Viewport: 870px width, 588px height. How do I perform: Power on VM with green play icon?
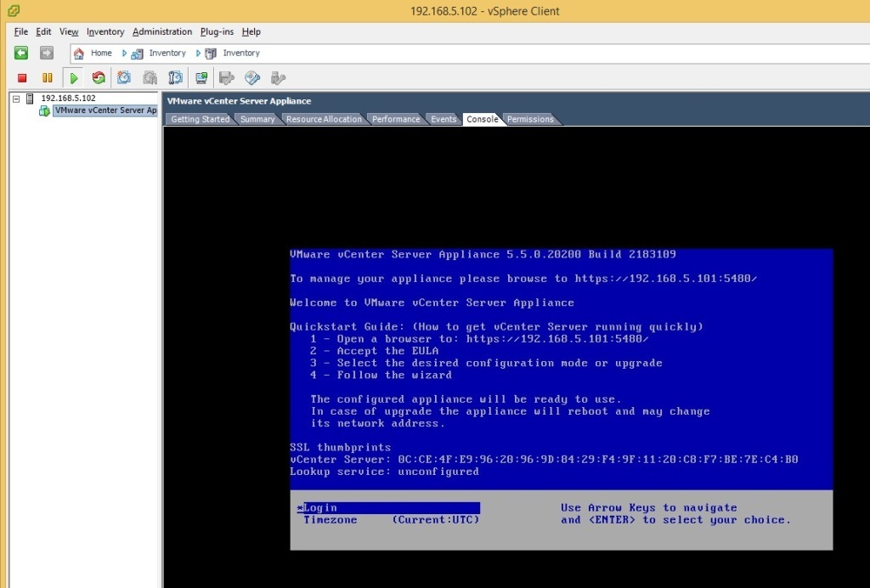point(73,78)
